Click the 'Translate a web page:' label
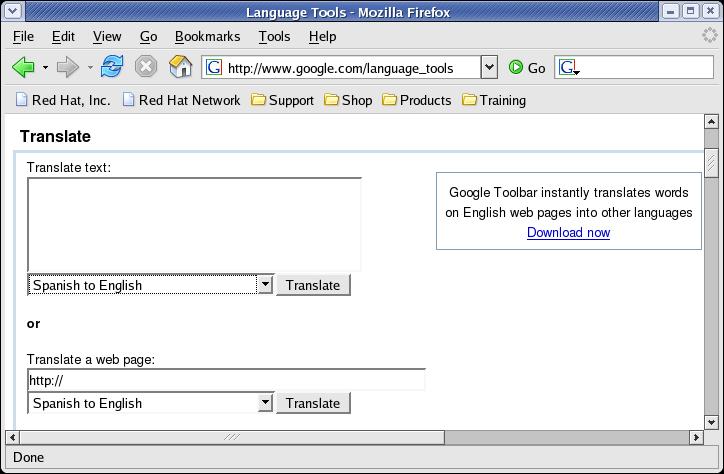Screen dimensions: 724x474 (x=91, y=359)
